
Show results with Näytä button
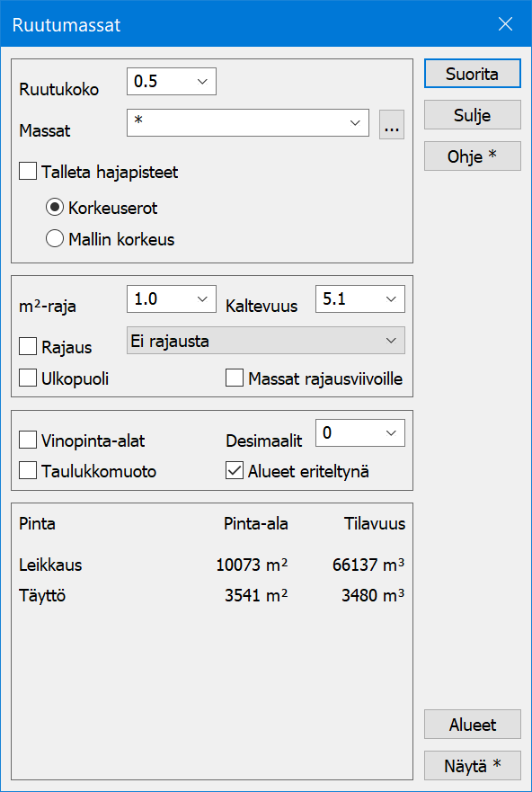[472, 765]
